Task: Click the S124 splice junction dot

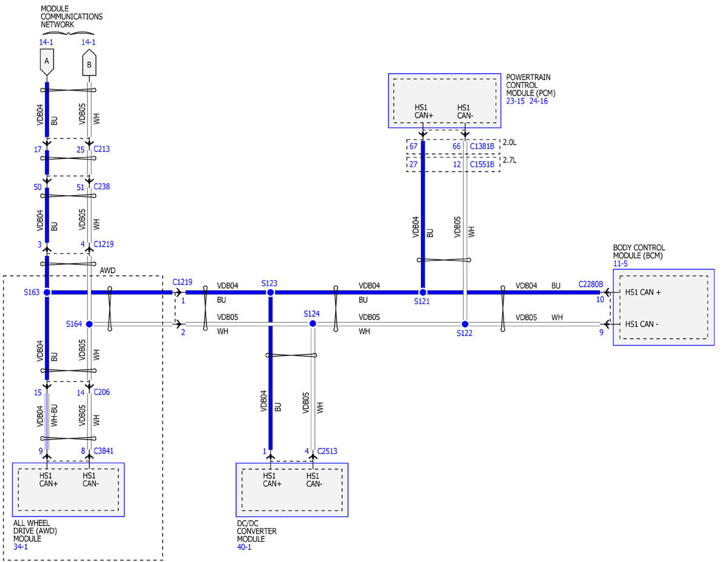Action: coord(313,324)
